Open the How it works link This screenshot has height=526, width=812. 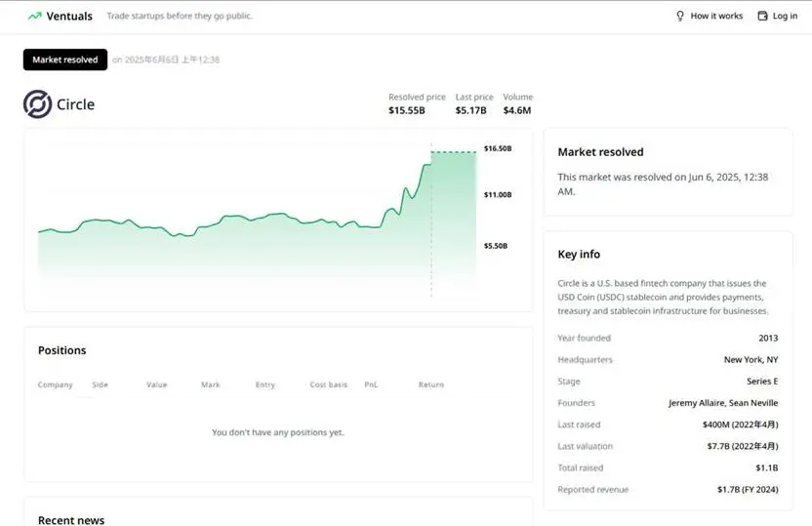pyautogui.click(x=716, y=16)
